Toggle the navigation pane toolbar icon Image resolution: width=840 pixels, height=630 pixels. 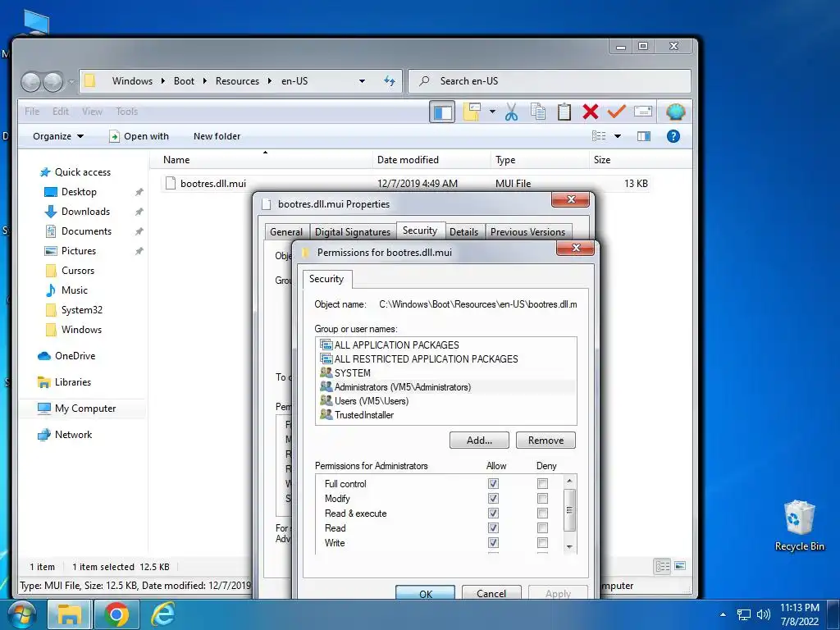pos(442,112)
